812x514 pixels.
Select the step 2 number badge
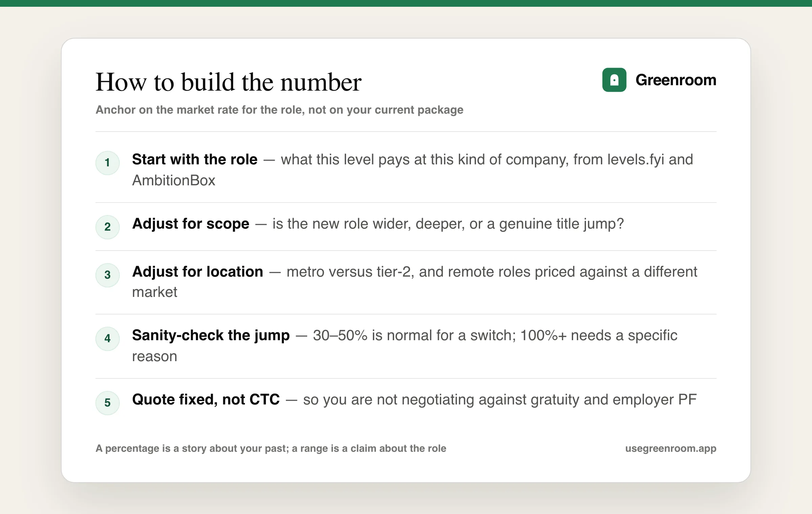[x=108, y=227]
